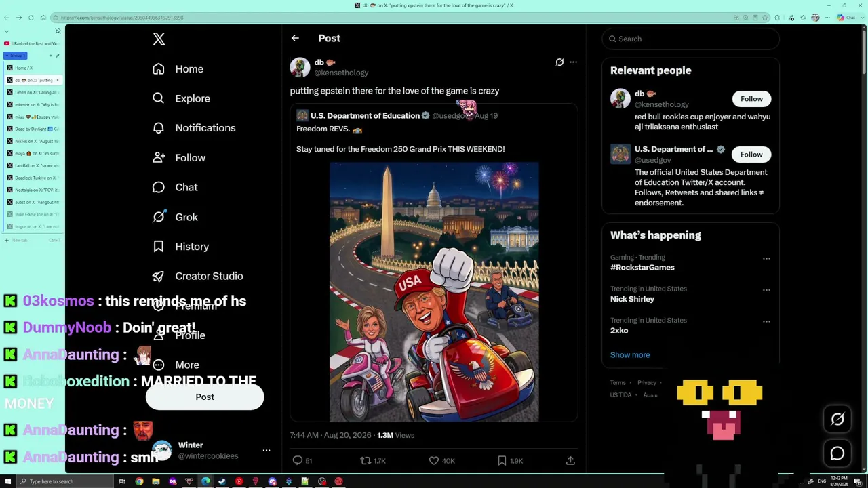Screen dimensions: 868x488
Task: Open Grok from the navigation
Action: point(175,217)
